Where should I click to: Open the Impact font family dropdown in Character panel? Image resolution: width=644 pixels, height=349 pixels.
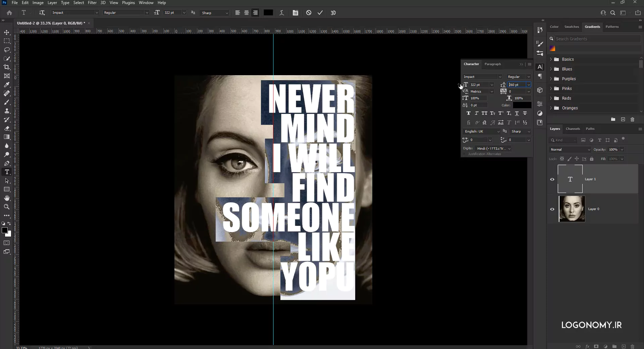click(482, 77)
